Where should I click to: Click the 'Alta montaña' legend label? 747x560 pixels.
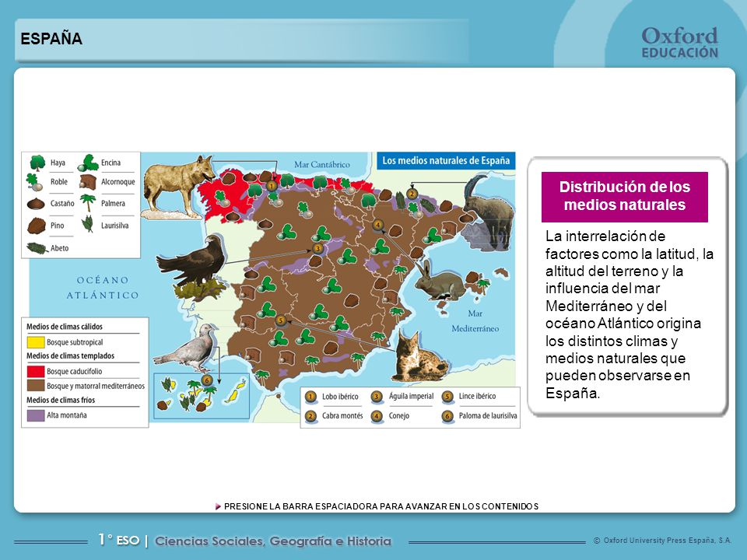(67, 415)
